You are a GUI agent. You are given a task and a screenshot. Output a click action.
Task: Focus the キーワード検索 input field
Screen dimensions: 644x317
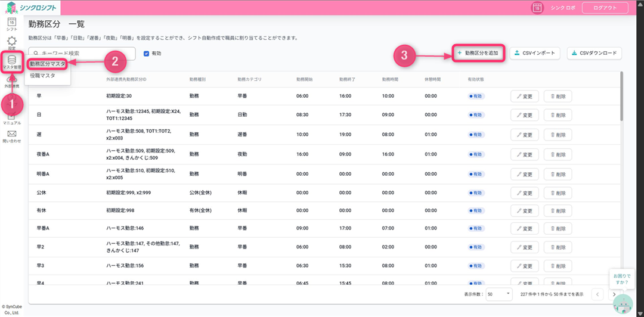tap(82, 54)
